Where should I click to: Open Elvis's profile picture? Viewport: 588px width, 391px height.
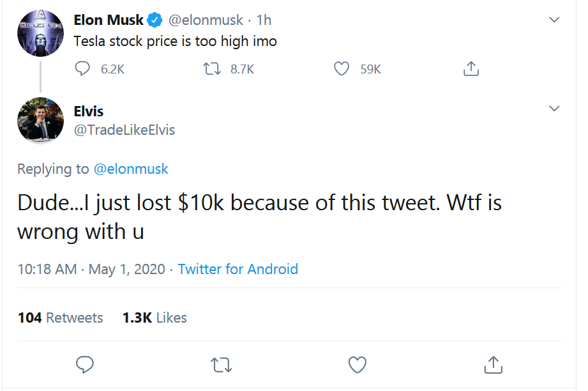click(x=40, y=121)
